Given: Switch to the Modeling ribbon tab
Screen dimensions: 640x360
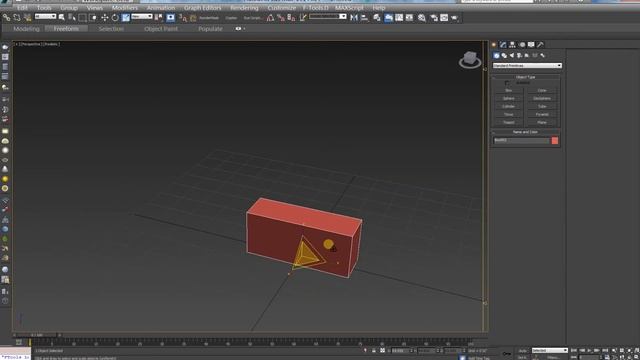Looking at the screenshot, I should pyautogui.click(x=27, y=29).
